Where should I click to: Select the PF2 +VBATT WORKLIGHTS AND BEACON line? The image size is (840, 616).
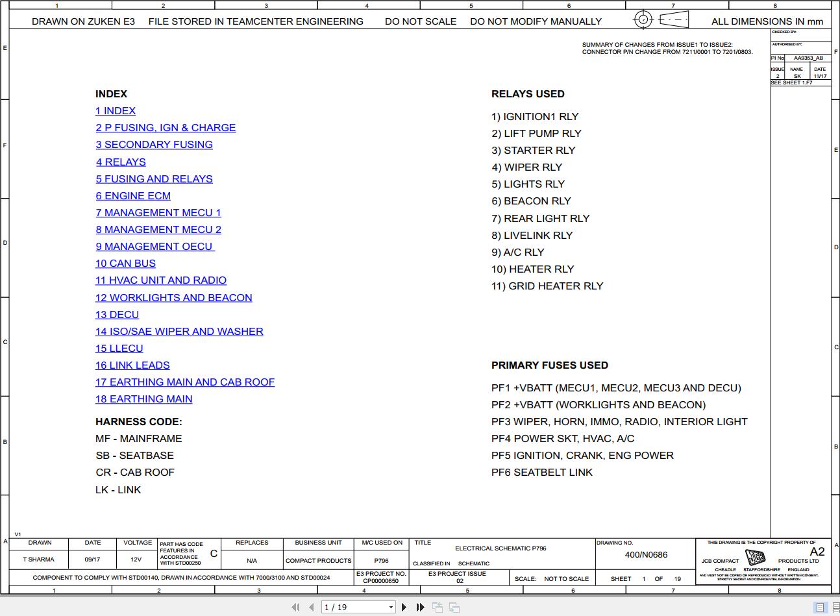point(599,405)
